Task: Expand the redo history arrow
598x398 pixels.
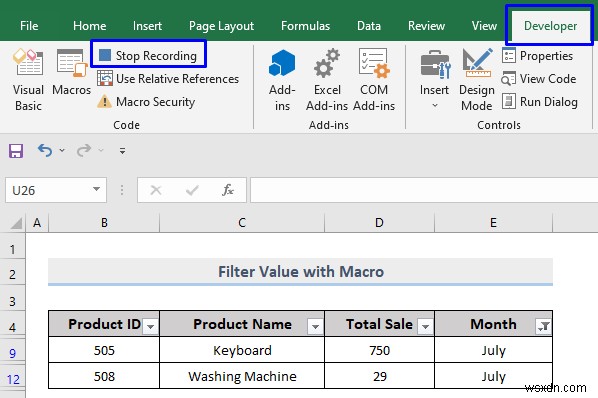Action: (x=101, y=151)
